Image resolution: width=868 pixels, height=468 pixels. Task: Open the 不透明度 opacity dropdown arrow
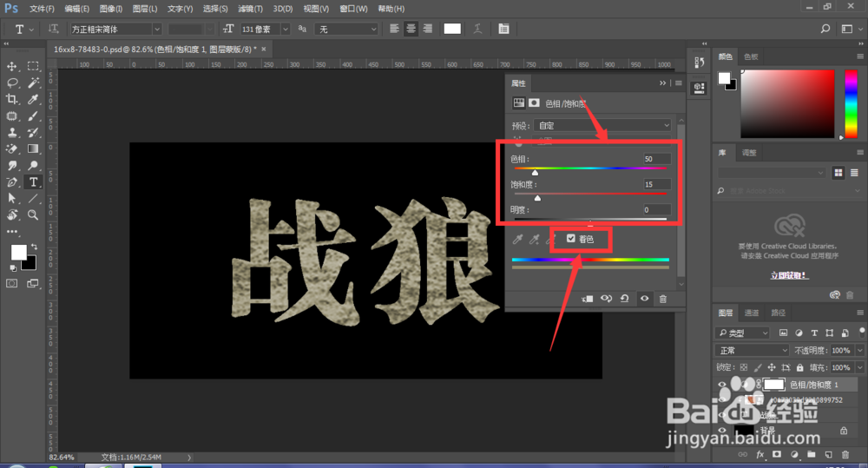click(x=859, y=350)
